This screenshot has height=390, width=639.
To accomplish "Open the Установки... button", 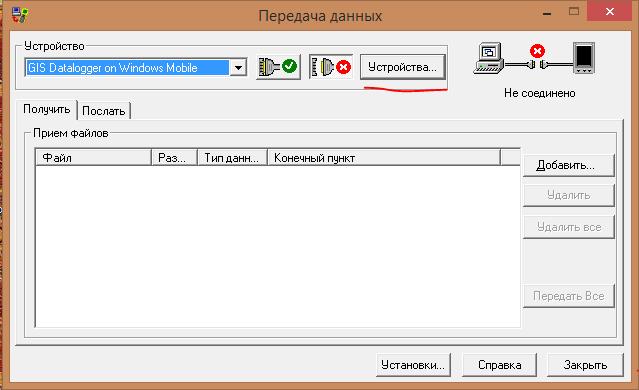I will pos(413,365).
